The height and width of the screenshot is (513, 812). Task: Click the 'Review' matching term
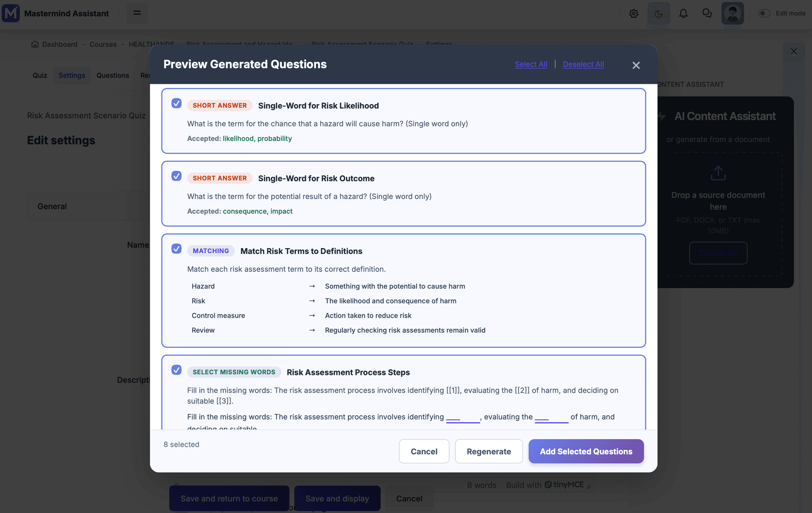(x=203, y=330)
